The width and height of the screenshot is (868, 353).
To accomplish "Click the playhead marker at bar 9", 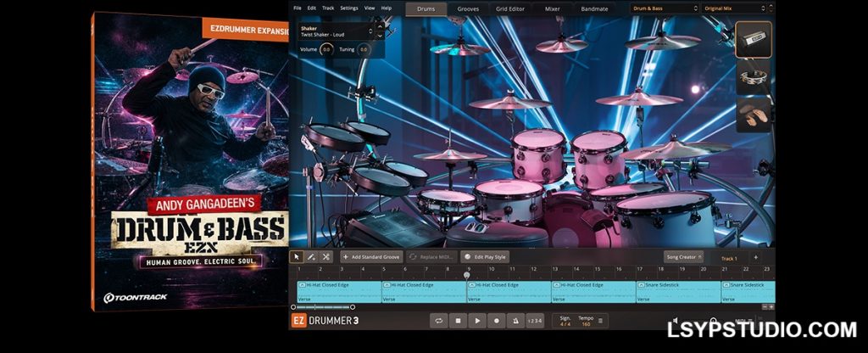I will click(x=467, y=275).
